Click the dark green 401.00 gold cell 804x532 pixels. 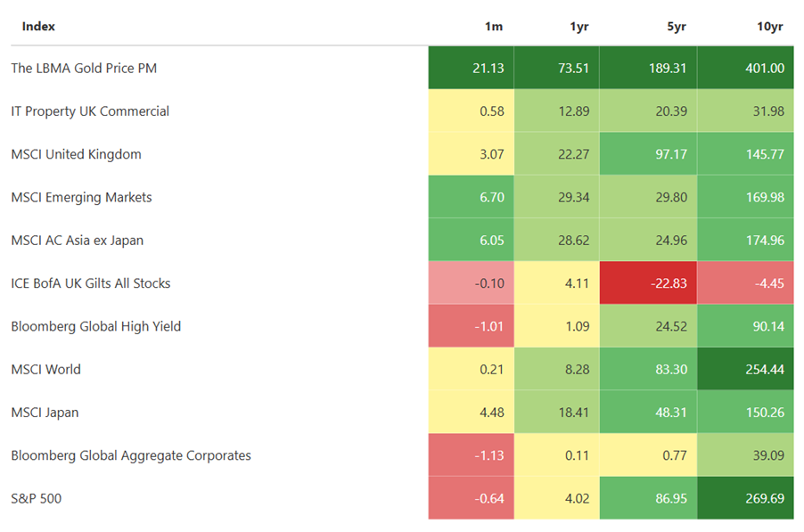pyautogui.click(x=745, y=69)
